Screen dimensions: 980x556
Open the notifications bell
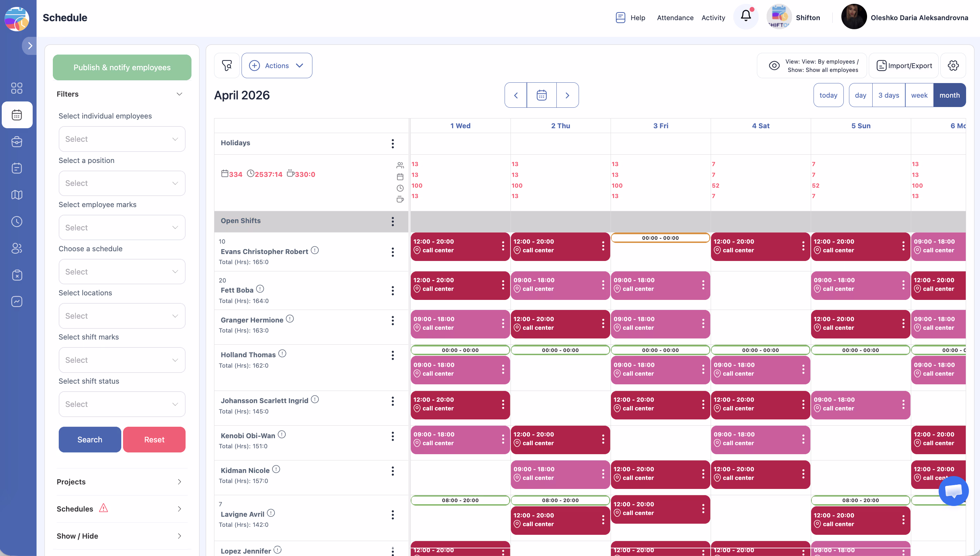tap(745, 16)
